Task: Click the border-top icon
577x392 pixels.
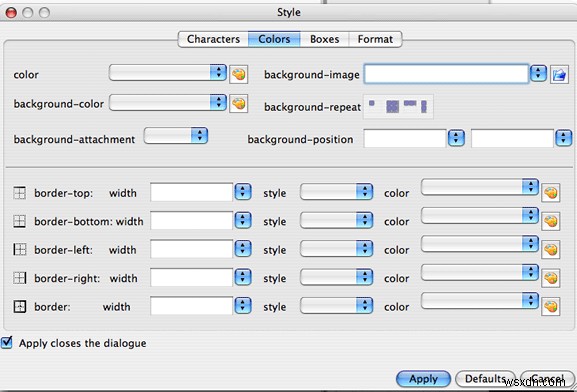Action: [x=20, y=193]
